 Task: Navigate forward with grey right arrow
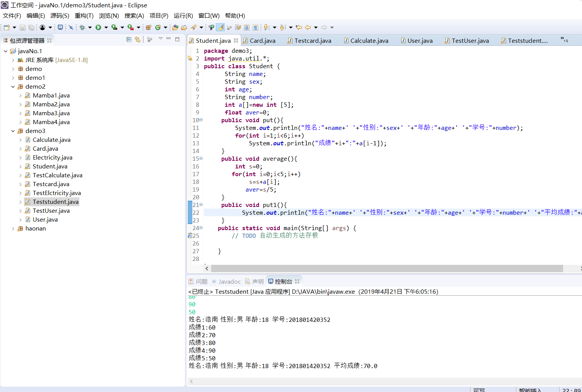coord(324,27)
